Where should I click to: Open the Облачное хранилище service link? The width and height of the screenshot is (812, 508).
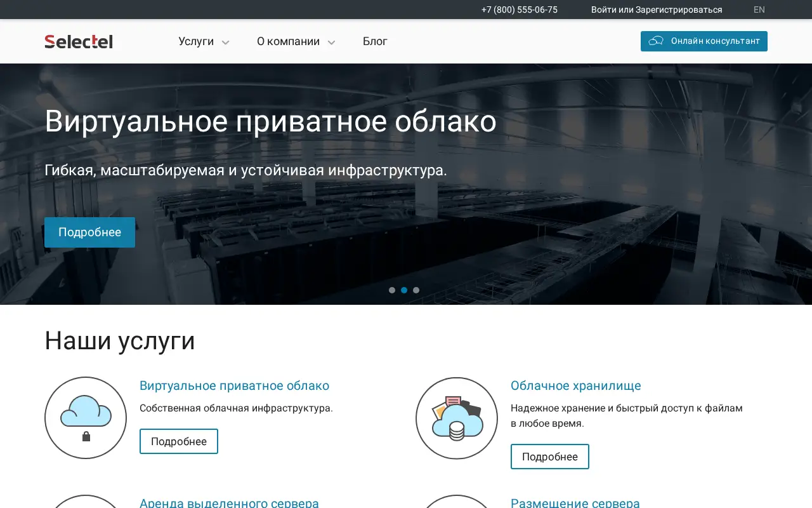point(576,385)
